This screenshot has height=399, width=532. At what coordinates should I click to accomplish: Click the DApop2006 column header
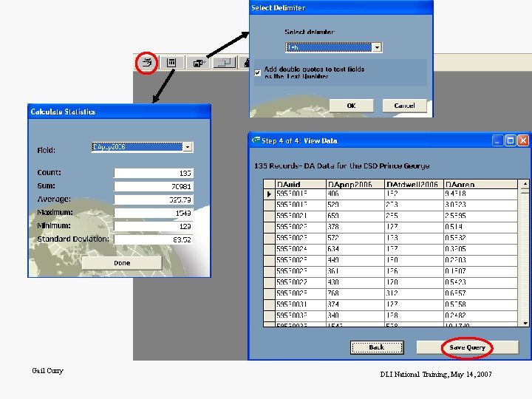[355, 184]
